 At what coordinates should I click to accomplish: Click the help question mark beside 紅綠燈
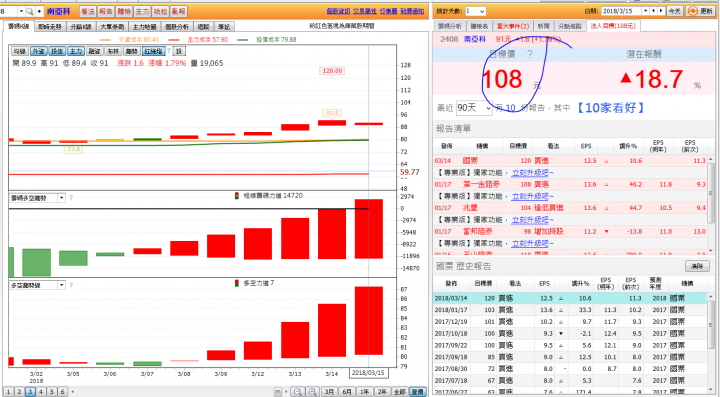pyautogui.click(x=169, y=51)
